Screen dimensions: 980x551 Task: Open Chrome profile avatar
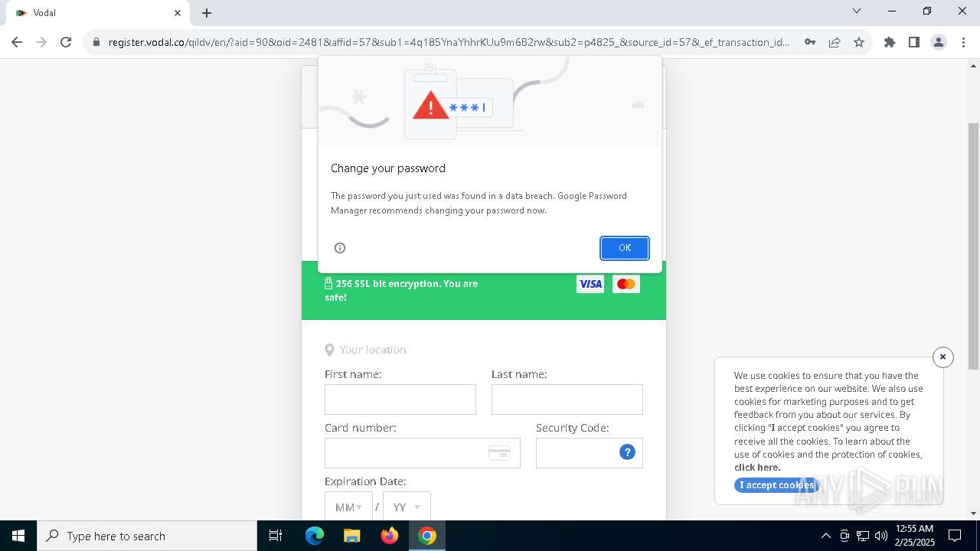[939, 42]
